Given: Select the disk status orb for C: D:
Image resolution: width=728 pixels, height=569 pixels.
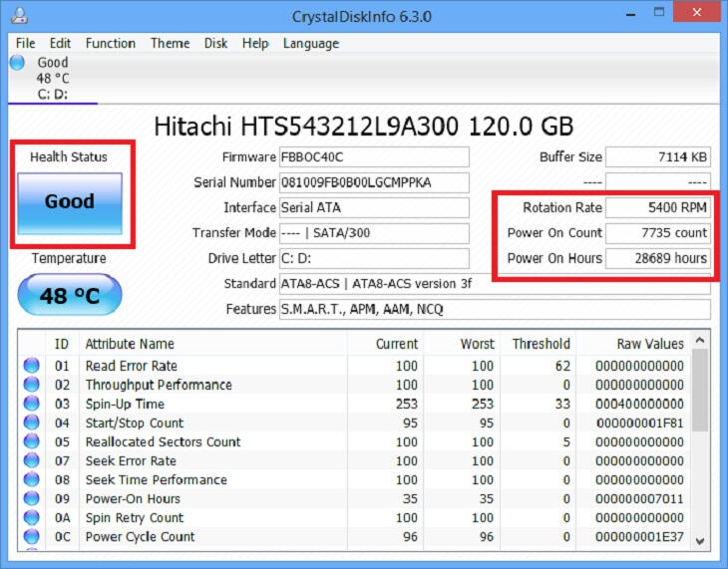Looking at the screenshot, I should point(17,63).
